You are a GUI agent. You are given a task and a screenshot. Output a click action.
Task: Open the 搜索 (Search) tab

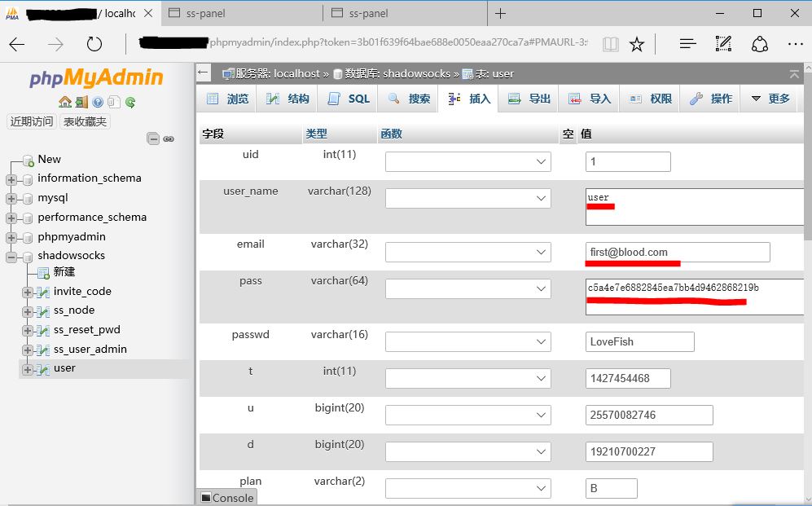[409, 99]
